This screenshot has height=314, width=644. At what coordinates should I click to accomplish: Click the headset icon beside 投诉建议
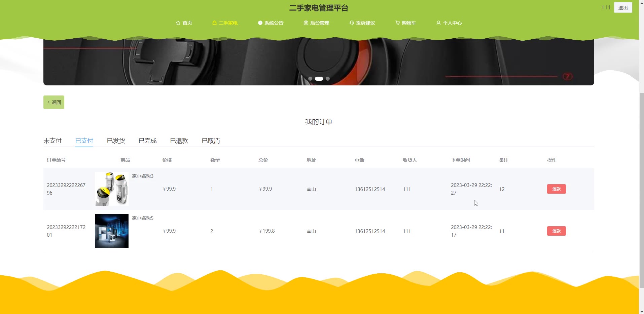[352, 23]
